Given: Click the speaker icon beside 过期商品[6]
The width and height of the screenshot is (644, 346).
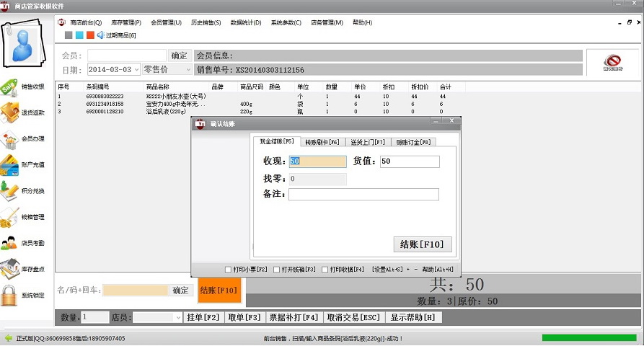Looking at the screenshot, I should pos(101,35).
